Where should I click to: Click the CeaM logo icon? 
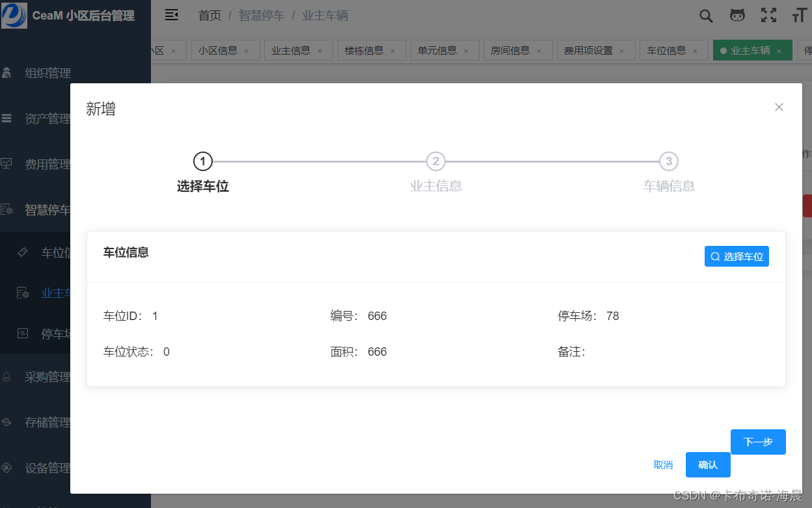pyautogui.click(x=14, y=15)
